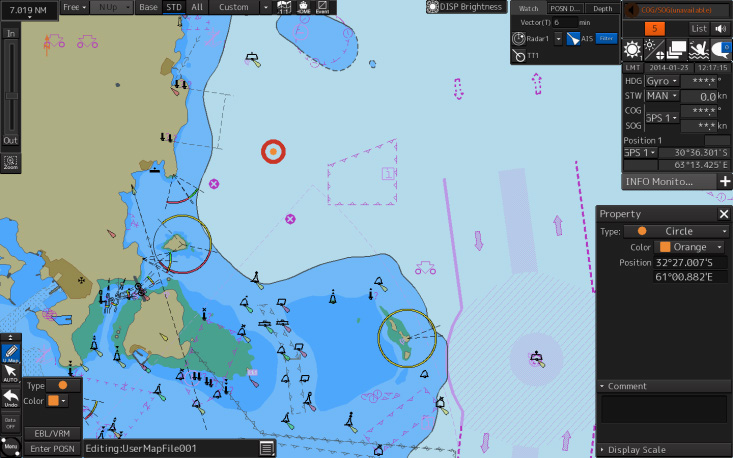Click the HOME own-ship icon
This screenshot has width=733, height=458.
[x=303, y=7]
